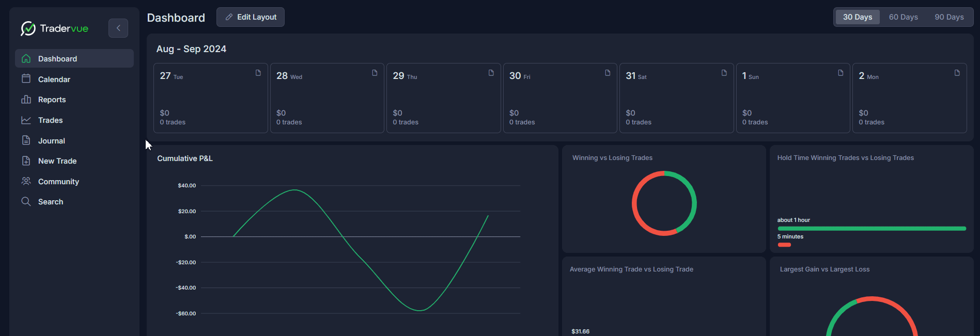Go to Reports in the sidebar
This screenshot has height=336, width=980.
point(74,99)
